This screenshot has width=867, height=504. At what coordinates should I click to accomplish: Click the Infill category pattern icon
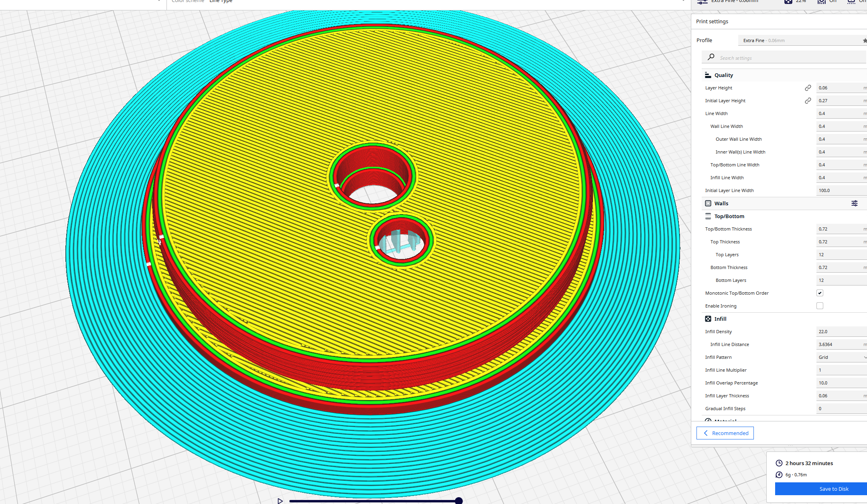(x=708, y=319)
